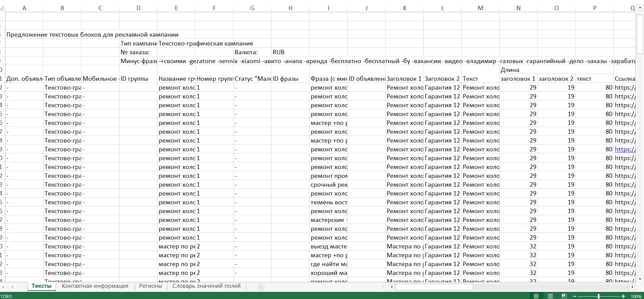Select the 'выезд масте' phrase cell

tap(329, 246)
